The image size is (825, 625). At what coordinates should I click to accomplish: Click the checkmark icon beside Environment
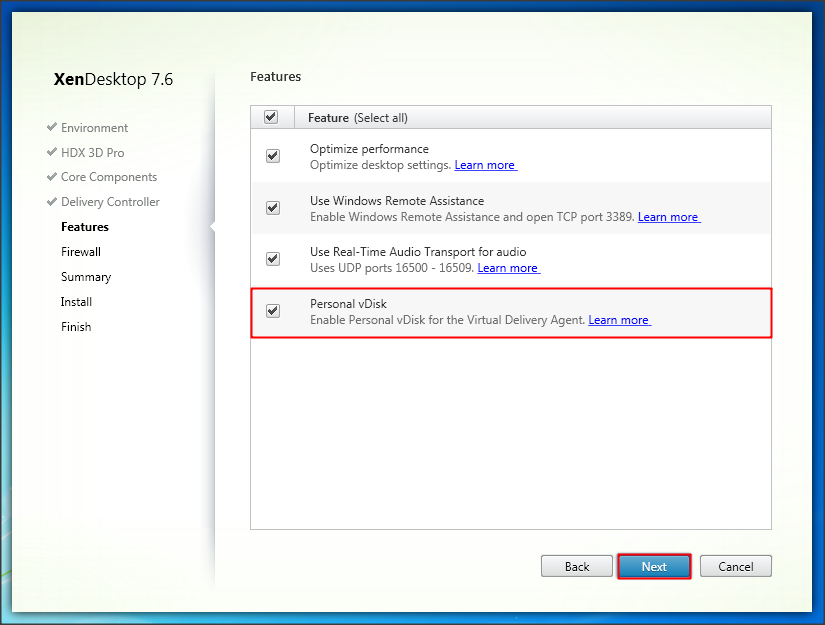click(51, 128)
